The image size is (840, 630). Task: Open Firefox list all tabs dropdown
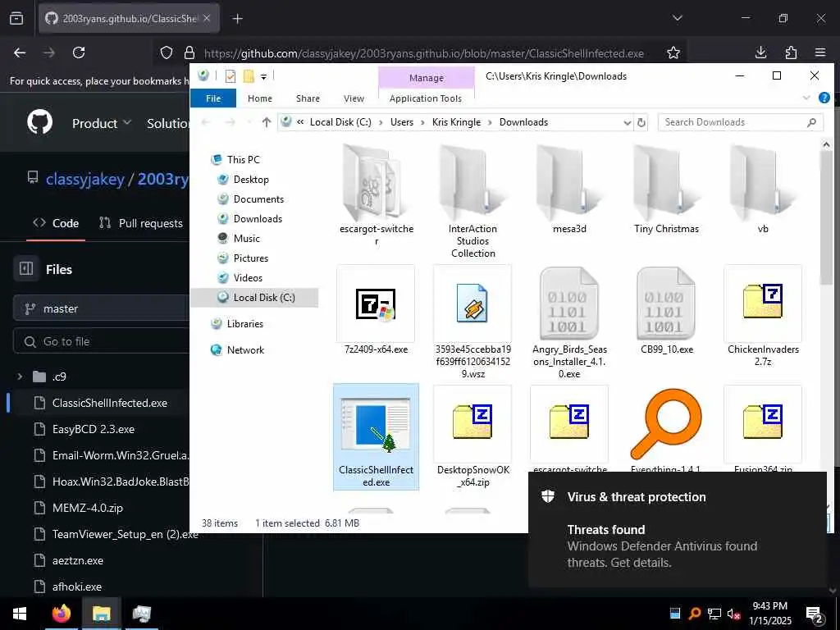tap(677, 18)
